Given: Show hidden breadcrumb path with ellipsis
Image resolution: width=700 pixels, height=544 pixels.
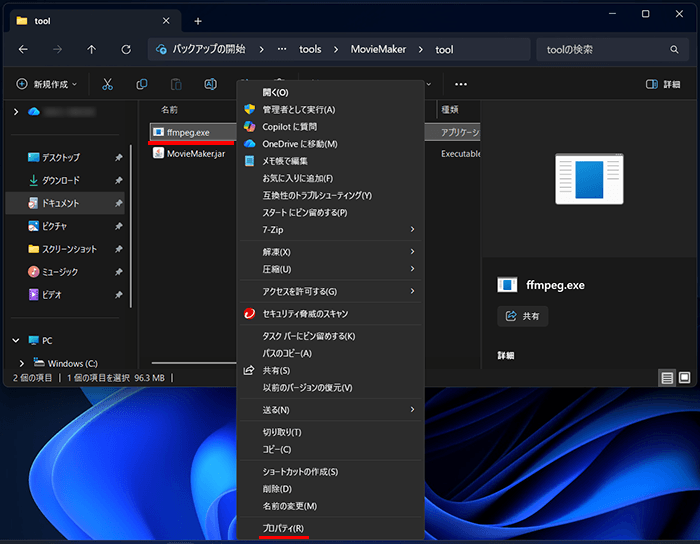Looking at the screenshot, I should [282, 49].
